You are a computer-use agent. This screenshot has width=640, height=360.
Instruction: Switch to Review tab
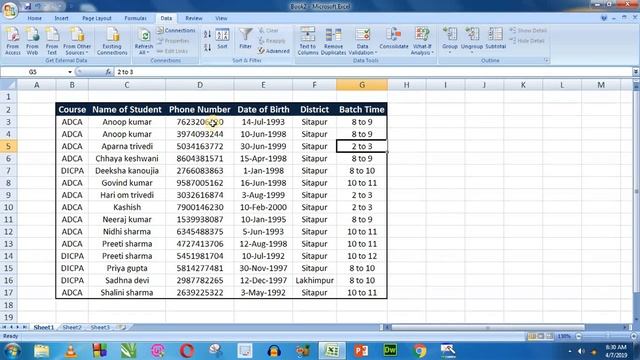(x=193, y=18)
